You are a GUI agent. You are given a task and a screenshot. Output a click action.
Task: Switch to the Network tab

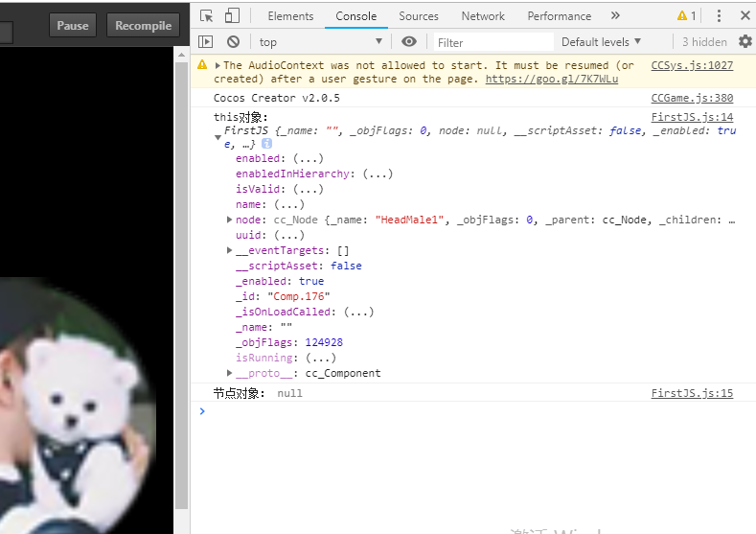click(x=483, y=16)
